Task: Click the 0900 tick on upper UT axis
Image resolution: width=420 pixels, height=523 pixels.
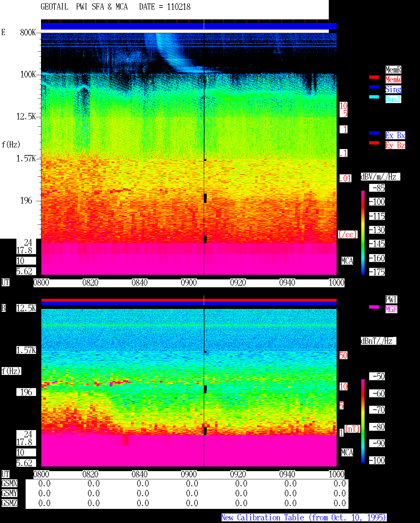Action: [x=189, y=283]
